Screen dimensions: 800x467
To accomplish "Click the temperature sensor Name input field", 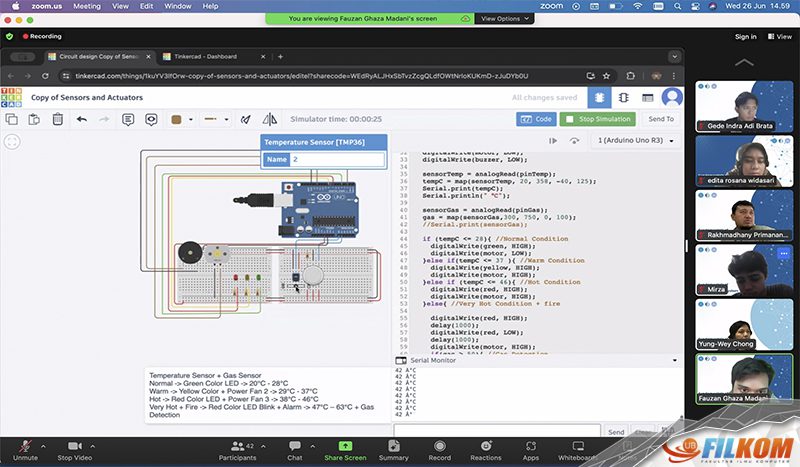I will (x=336, y=159).
